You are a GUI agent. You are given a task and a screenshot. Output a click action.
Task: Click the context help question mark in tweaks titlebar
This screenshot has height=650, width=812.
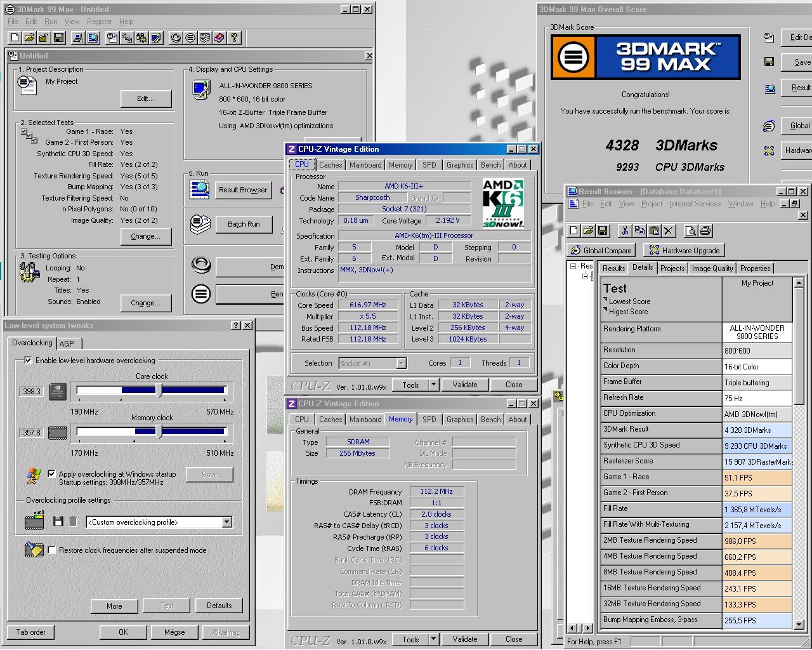coord(236,326)
